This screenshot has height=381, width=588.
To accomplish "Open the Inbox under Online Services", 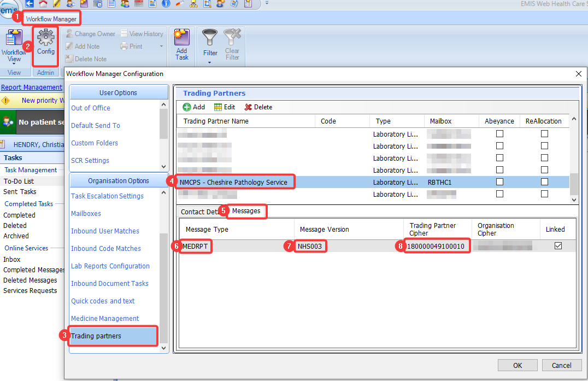I will coord(12,260).
